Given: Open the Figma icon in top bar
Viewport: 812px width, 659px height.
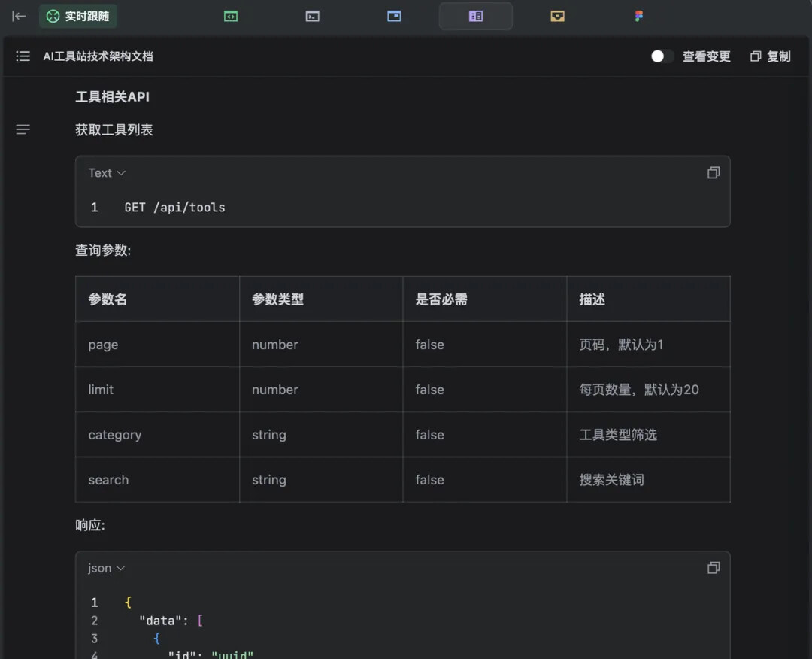Looking at the screenshot, I should [x=638, y=16].
